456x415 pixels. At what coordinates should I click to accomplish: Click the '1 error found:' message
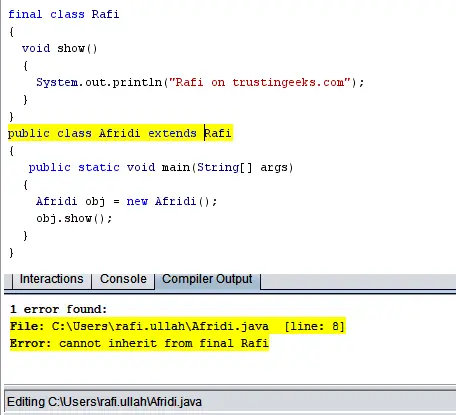[x=58, y=309]
